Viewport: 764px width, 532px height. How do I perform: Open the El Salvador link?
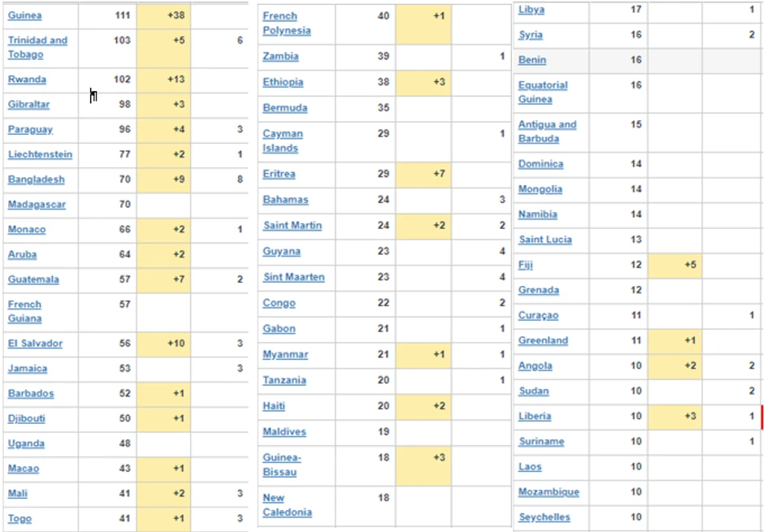[x=35, y=344]
